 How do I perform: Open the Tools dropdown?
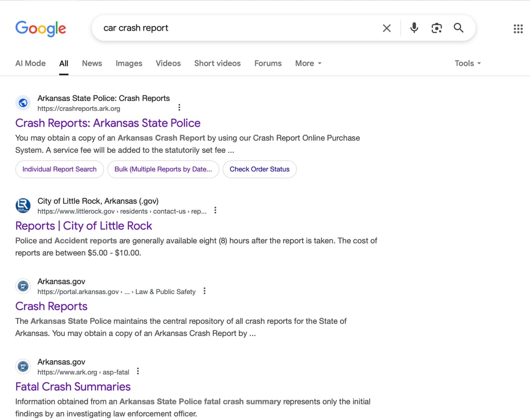467,63
